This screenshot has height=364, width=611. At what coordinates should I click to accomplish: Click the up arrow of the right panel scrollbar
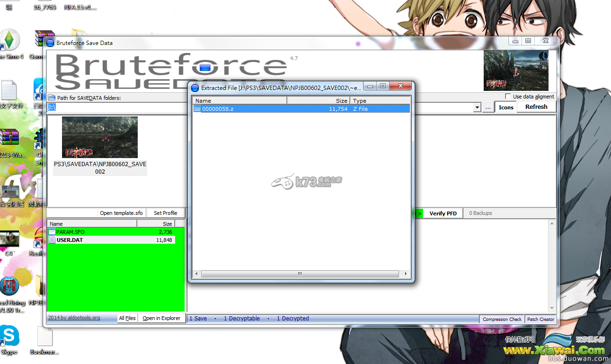pyautogui.click(x=552, y=223)
